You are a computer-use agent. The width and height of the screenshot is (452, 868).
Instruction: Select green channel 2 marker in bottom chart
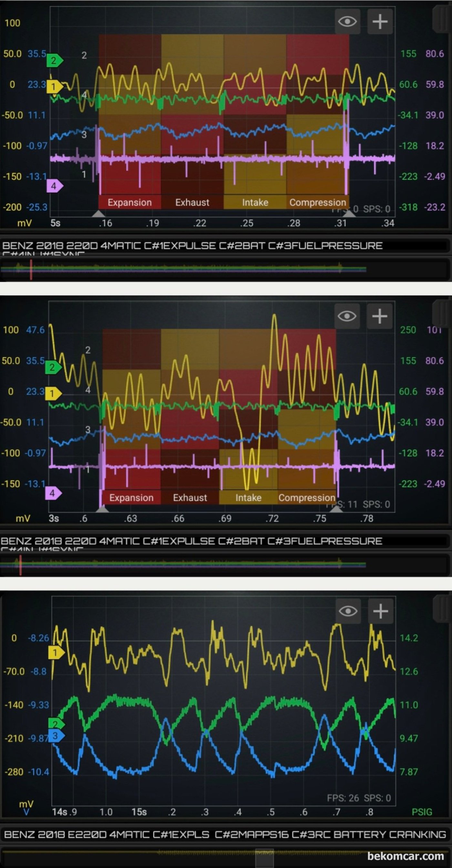pyautogui.click(x=56, y=723)
